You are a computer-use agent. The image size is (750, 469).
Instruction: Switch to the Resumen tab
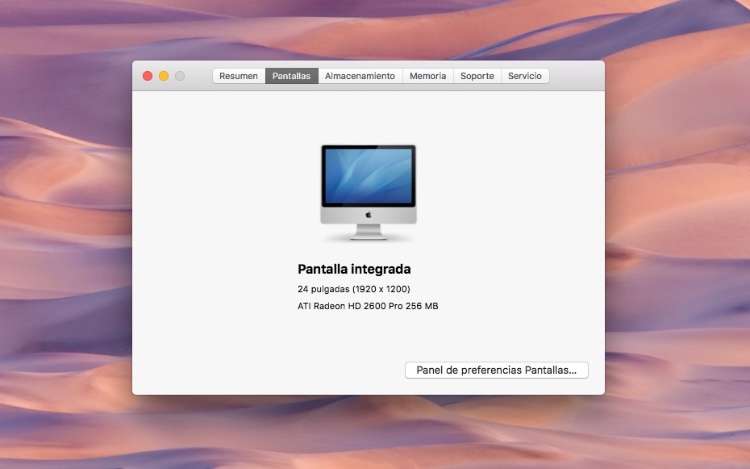pyautogui.click(x=238, y=76)
